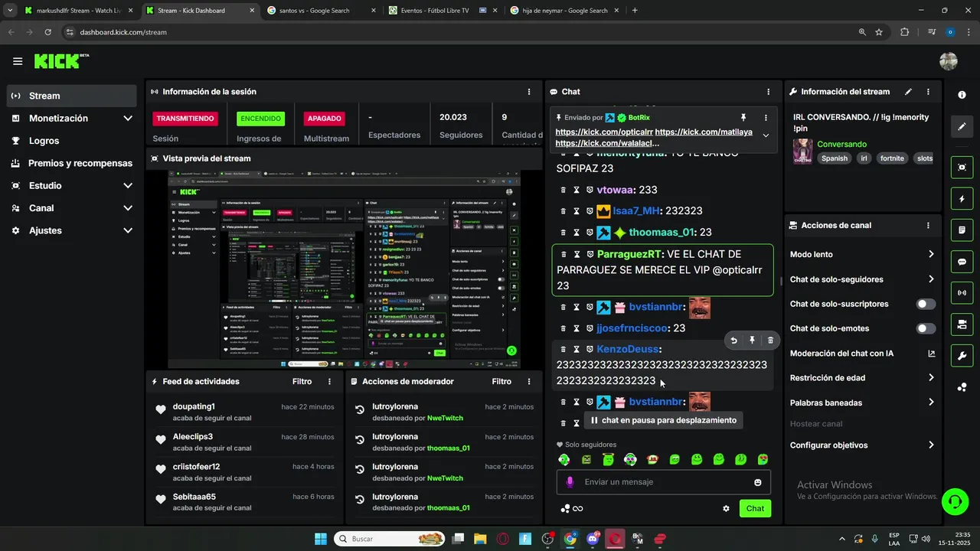Open emoji picker in message box
Viewport: 980px width, 551px height.
(x=758, y=482)
